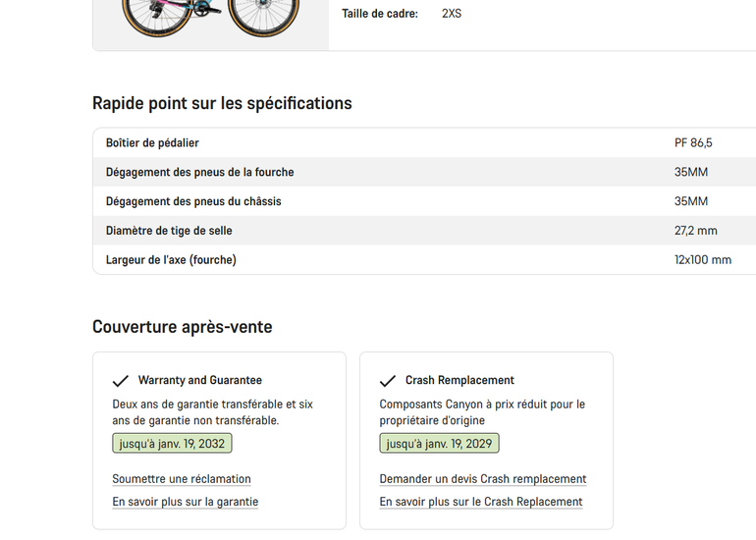This screenshot has height=540, width=756.
Task: Request a Crash remplacement quote via Demander un devis
Action: click(483, 479)
